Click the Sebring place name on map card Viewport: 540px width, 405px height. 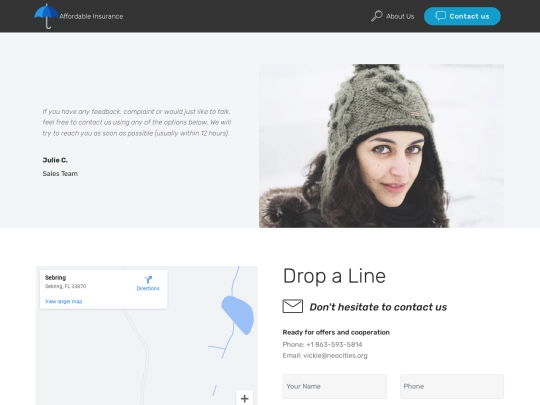(55, 278)
